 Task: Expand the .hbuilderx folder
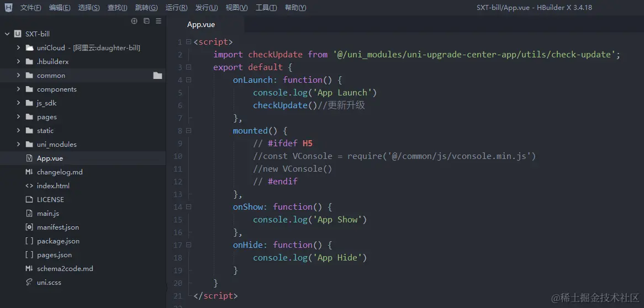[18, 62]
